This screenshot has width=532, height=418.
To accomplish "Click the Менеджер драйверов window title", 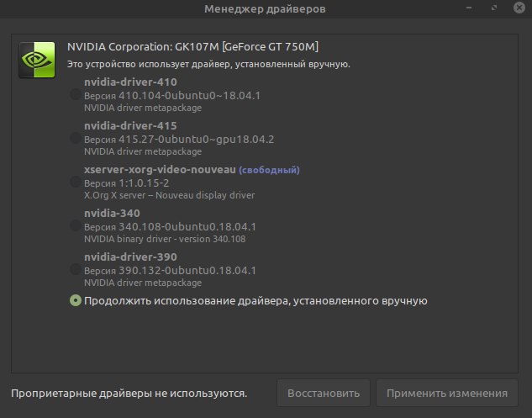I will pos(265,8).
